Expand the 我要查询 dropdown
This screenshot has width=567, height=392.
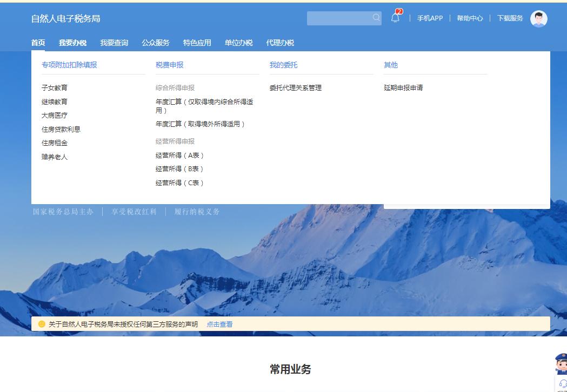(x=115, y=42)
